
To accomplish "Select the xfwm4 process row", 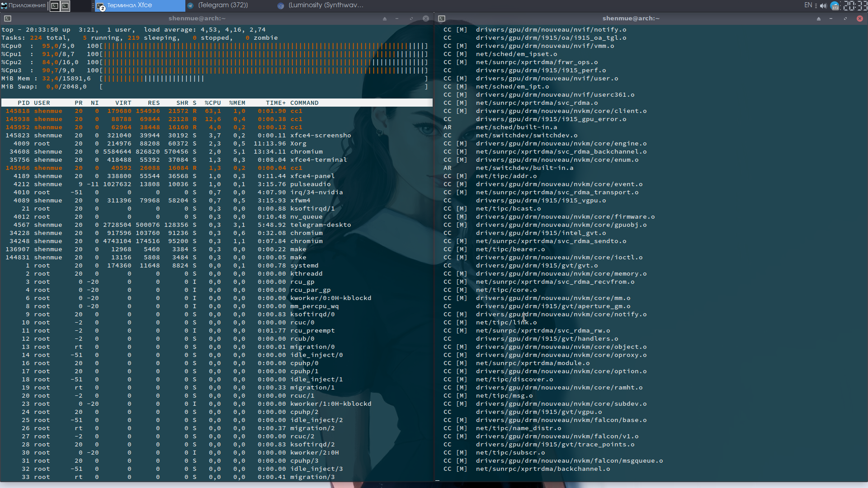I will coord(217,201).
